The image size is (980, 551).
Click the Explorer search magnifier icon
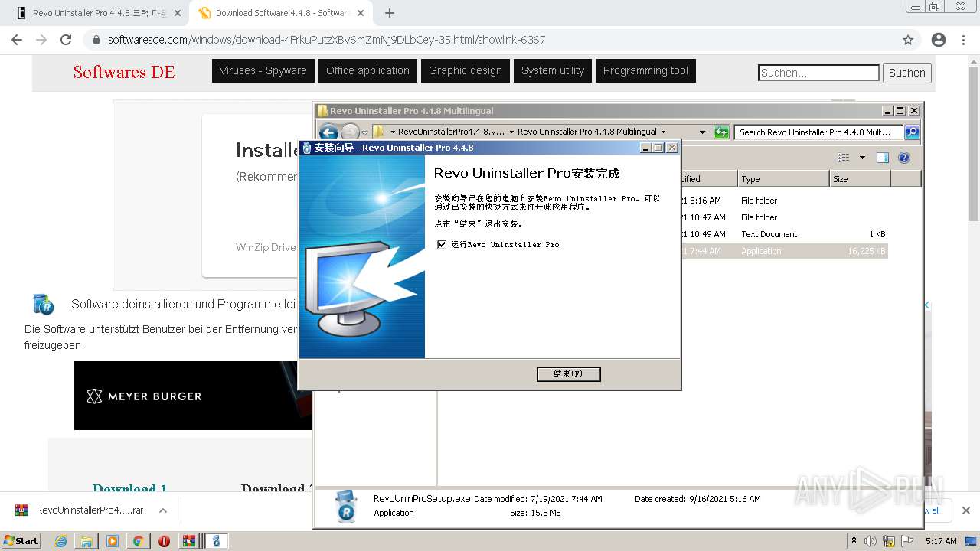[912, 132]
